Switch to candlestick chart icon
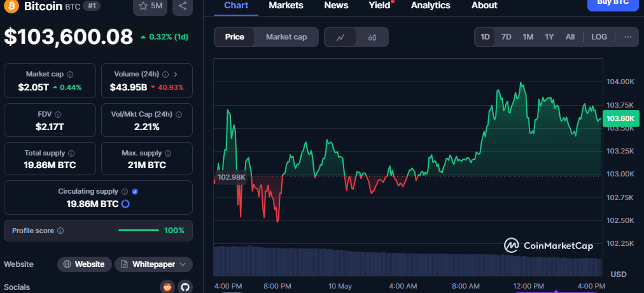This screenshot has height=293, width=644. pyautogui.click(x=372, y=37)
